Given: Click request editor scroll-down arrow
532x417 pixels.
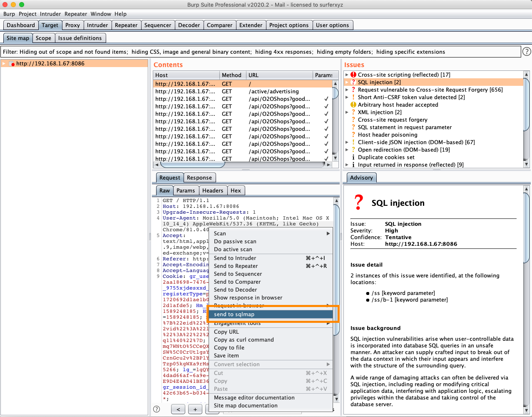Looking at the screenshot, I should tap(337, 400).
